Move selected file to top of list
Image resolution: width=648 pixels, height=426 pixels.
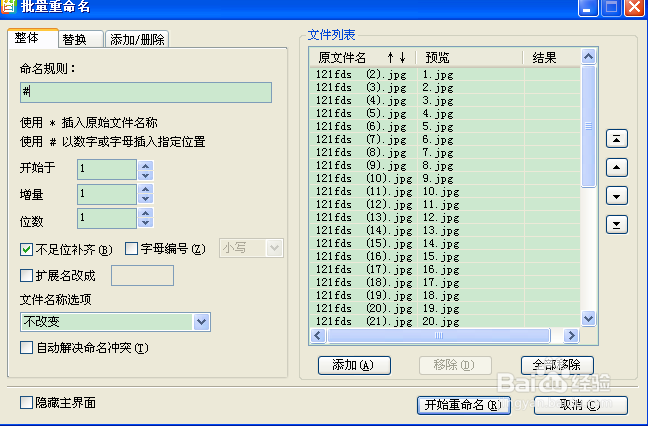[617, 139]
